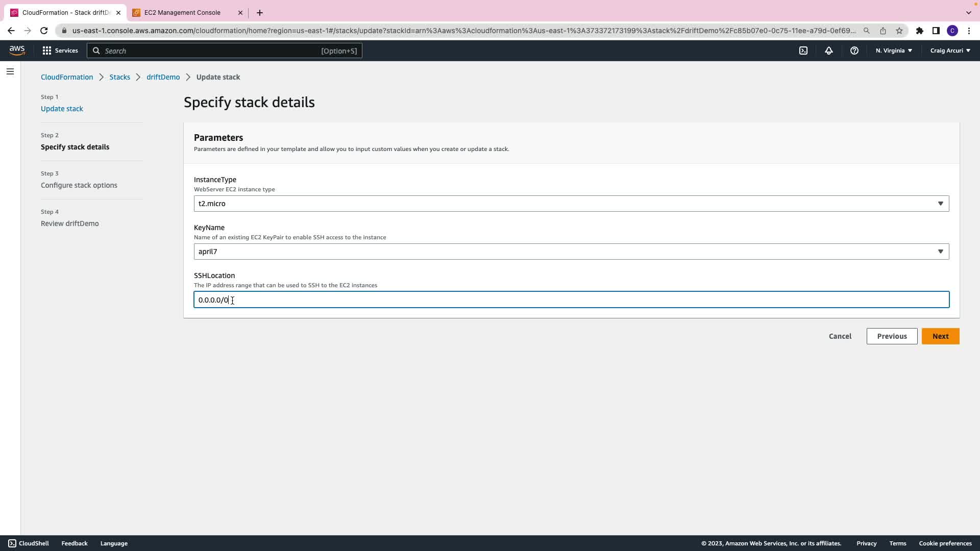Switch to EC2 Management Console tab

(182, 13)
